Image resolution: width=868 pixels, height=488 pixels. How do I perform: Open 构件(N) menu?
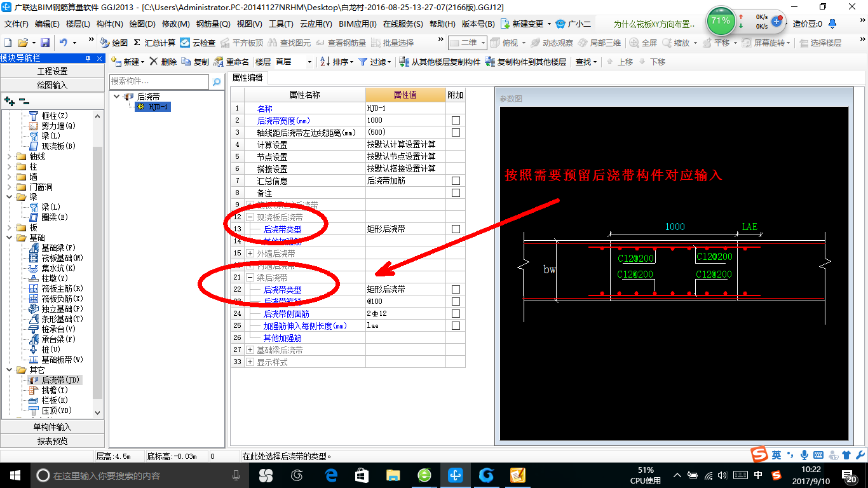(110, 24)
